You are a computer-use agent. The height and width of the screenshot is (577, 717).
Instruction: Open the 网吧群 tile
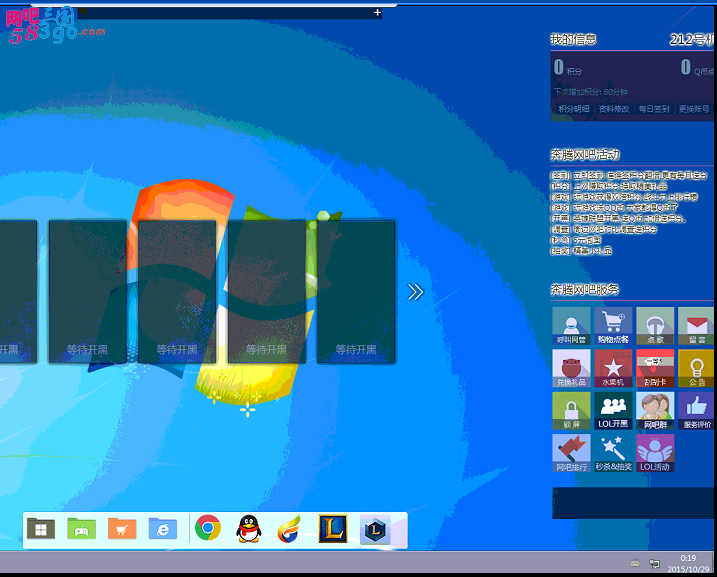pos(655,411)
